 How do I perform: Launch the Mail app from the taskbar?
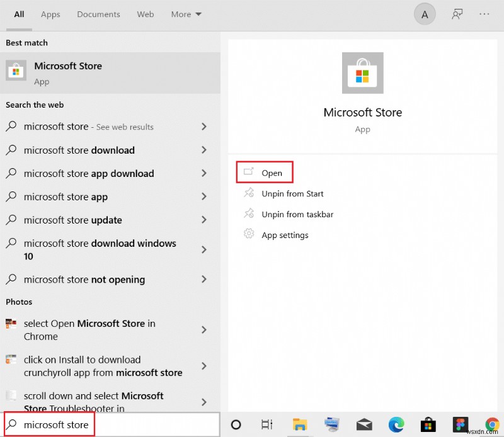click(364, 425)
